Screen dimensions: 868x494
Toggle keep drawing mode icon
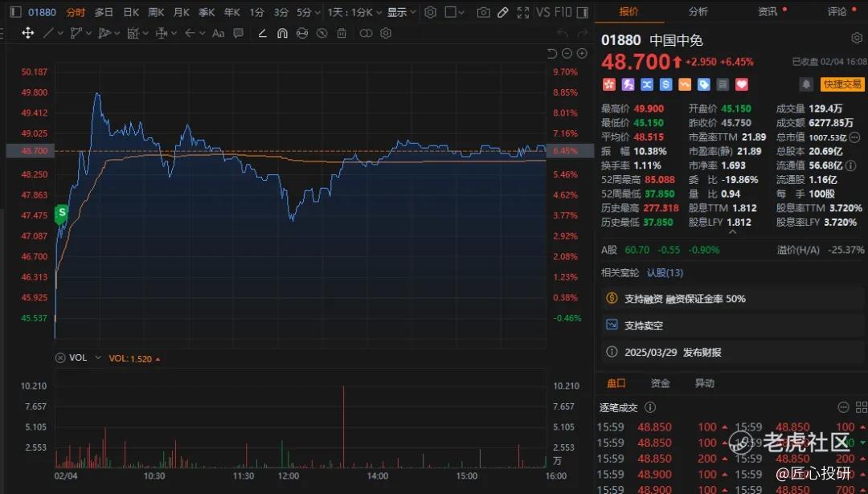point(301,33)
